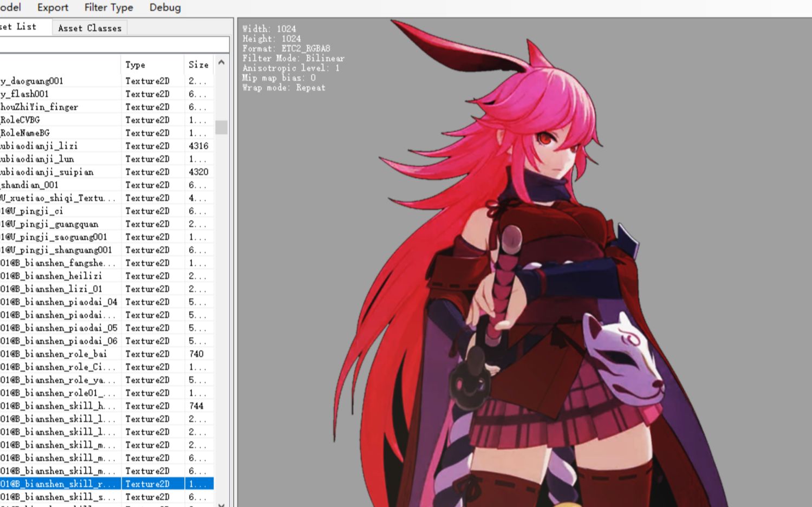Viewport: 812px width, 507px height.
Task: Select the 01@B_bianshen_role_bai asset row
Action: pos(107,354)
